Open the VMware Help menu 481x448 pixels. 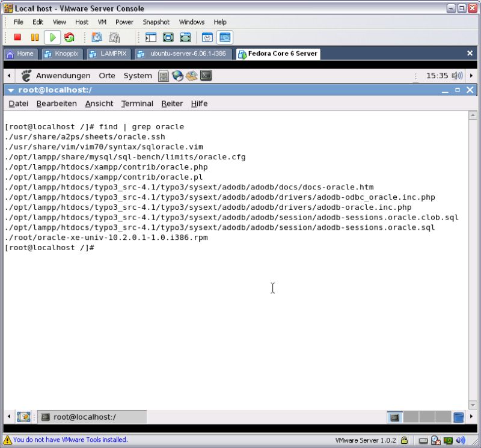coord(220,22)
